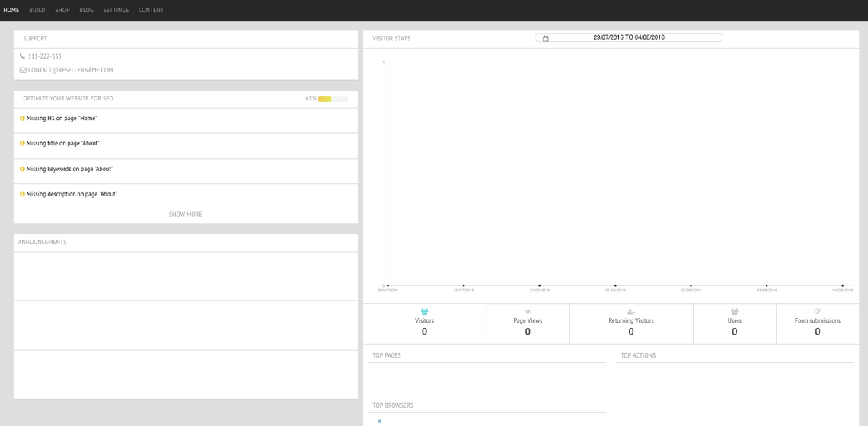Click the SEO 43% progress bar
Image resolution: width=868 pixels, height=426 pixels.
click(333, 99)
